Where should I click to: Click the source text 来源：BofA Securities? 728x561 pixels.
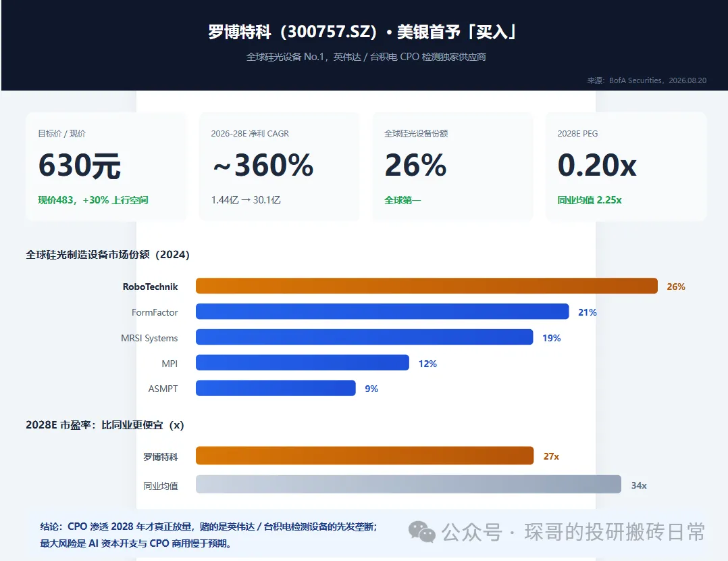pyautogui.click(x=646, y=80)
